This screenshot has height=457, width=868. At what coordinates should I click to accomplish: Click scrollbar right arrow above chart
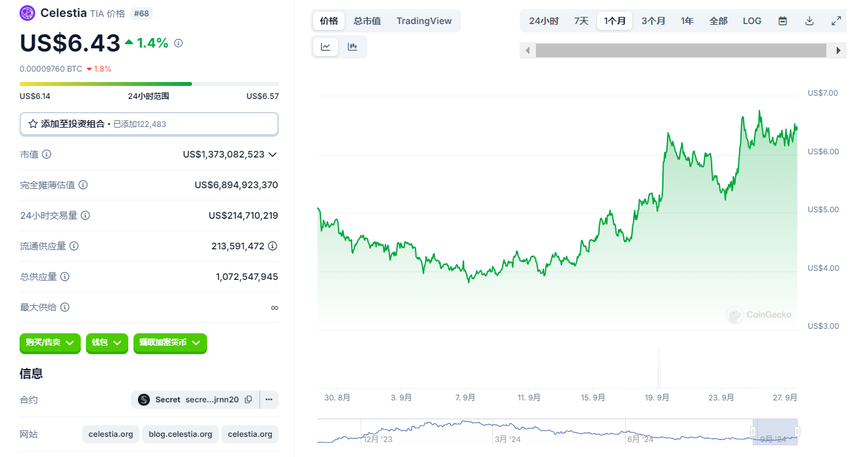click(x=839, y=50)
